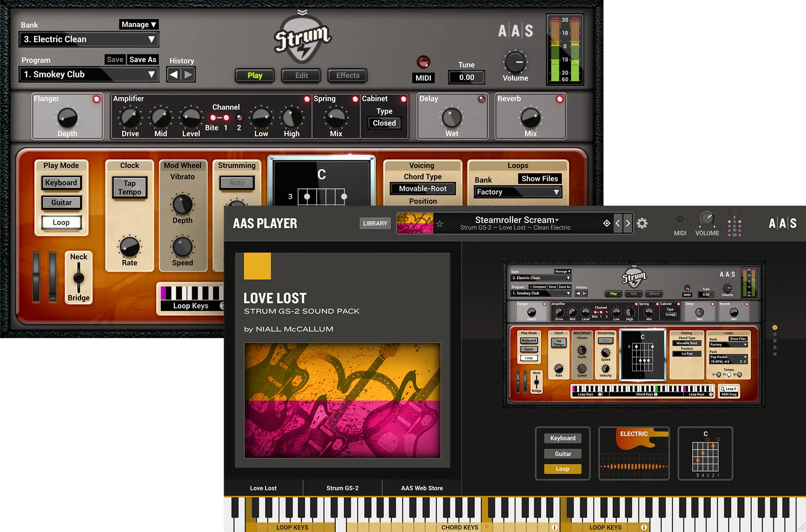The height and width of the screenshot is (532, 806).
Task: Toggle the Cabinet power LED
Action: [x=403, y=99]
